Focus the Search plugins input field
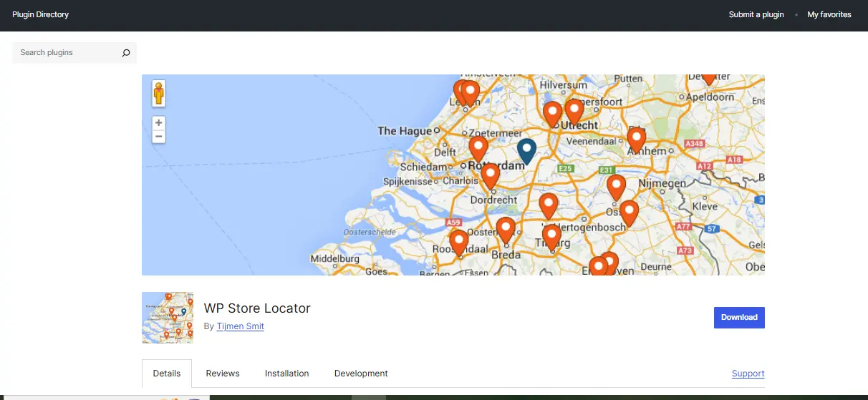The height and width of the screenshot is (400, 868). 74,53
